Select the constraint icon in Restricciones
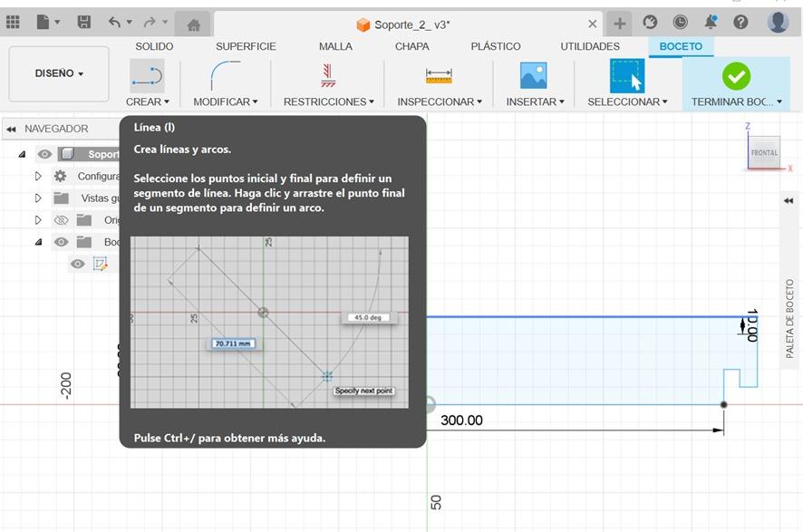The width and height of the screenshot is (803, 532). point(328,76)
